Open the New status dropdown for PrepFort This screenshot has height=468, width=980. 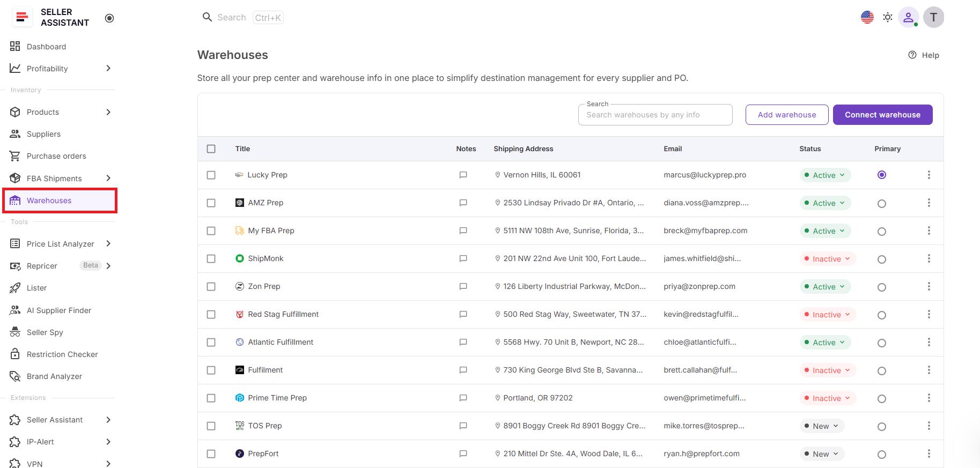[x=822, y=454]
